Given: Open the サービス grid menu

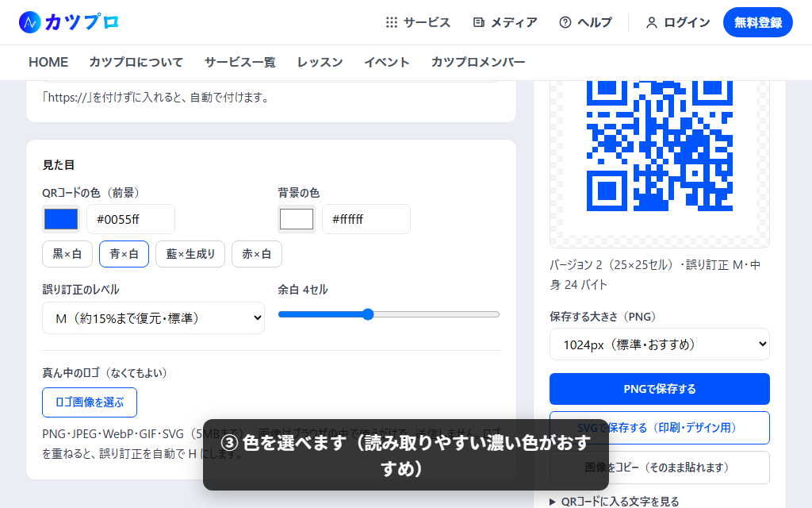Looking at the screenshot, I should (x=418, y=22).
